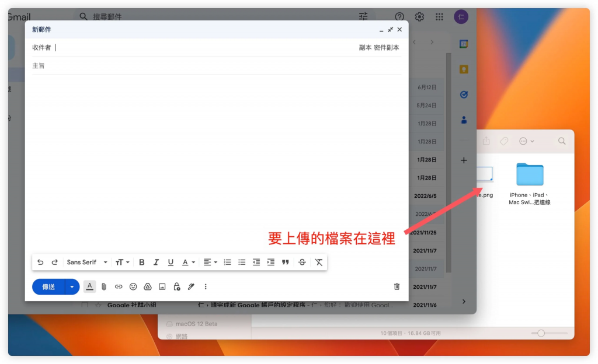This screenshot has height=364, width=598.
Task: Decrease the indent level
Action: tap(256, 262)
